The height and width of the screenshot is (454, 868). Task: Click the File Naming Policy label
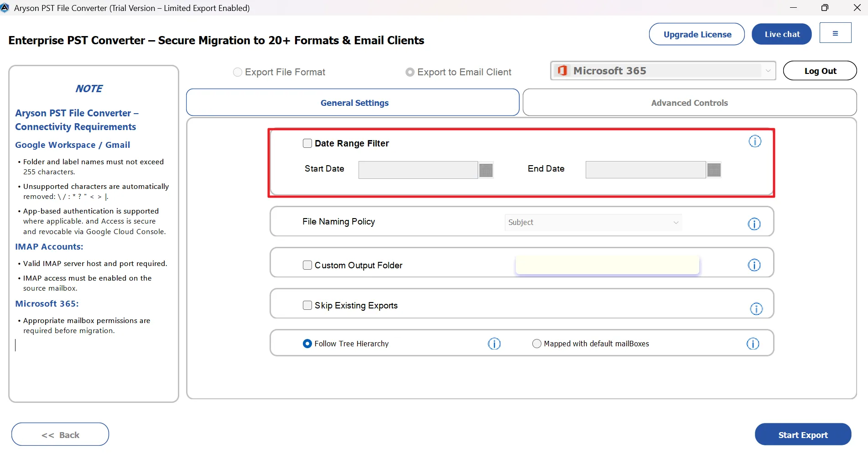338,221
